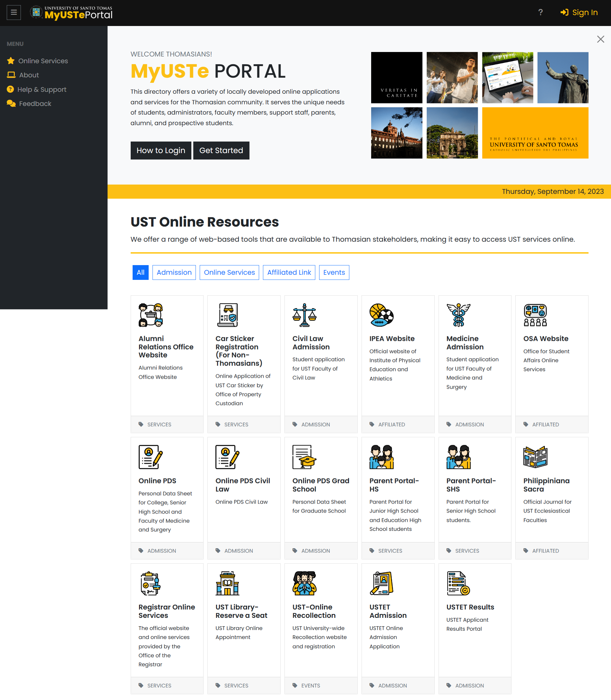
Task: Click the EVENTS tag under UST-Online Recollection
Action: point(310,685)
